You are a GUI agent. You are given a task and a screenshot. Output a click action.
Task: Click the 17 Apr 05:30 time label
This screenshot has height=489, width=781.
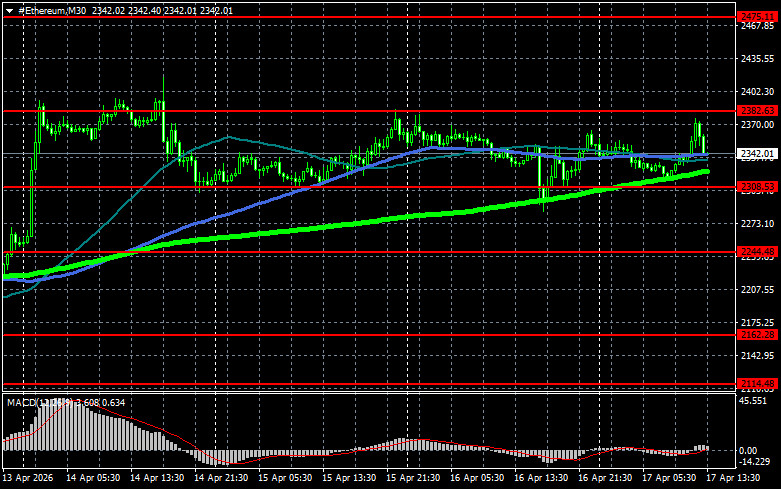pyautogui.click(x=669, y=478)
